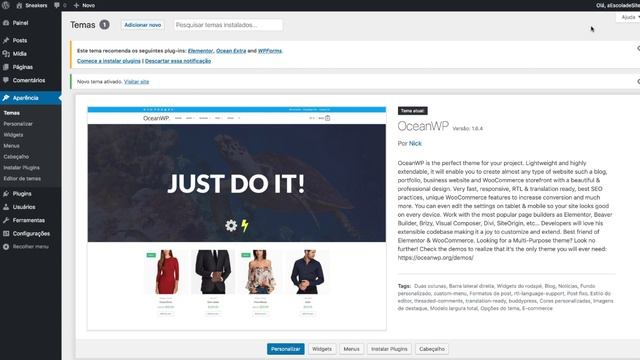Click the Páginas pages icon
This screenshot has width=640, height=360.
pyautogui.click(x=6, y=67)
